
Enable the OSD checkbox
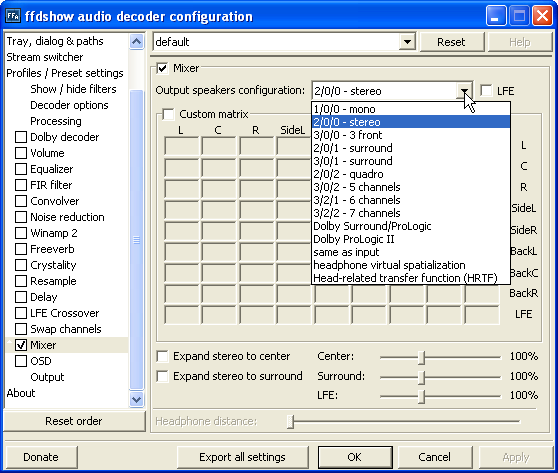click(21, 361)
